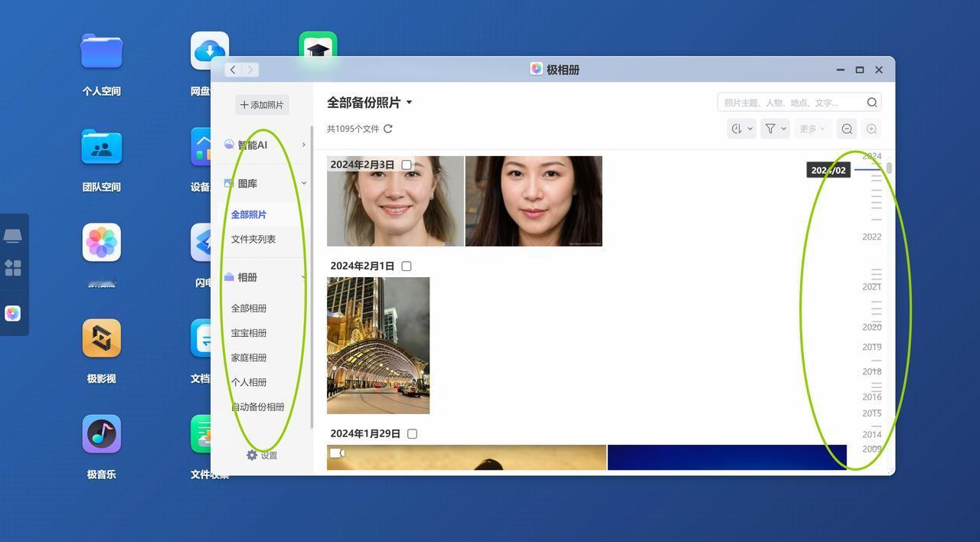Screen dimensions: 980x542
Task: Launch the 极影视 desktop app
Action: pyautogui.click(x=101, y=338)
